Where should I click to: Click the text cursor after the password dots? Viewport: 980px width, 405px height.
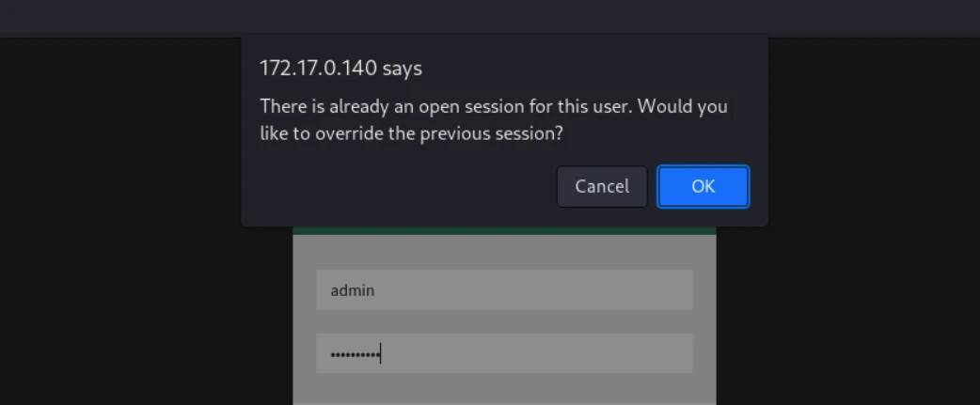pos(381,354)
